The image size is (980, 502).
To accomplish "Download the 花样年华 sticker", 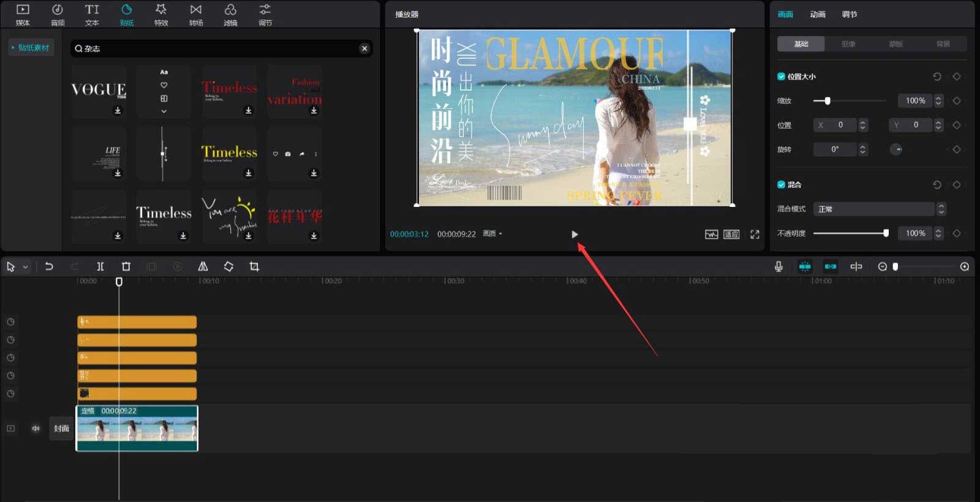I will tap(314, 236).
